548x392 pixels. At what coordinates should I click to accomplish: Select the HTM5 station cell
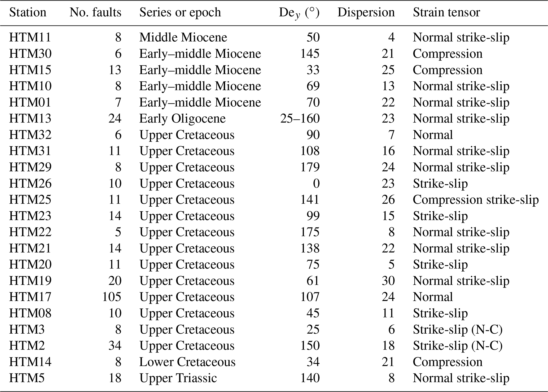click(x=27, y=378)
